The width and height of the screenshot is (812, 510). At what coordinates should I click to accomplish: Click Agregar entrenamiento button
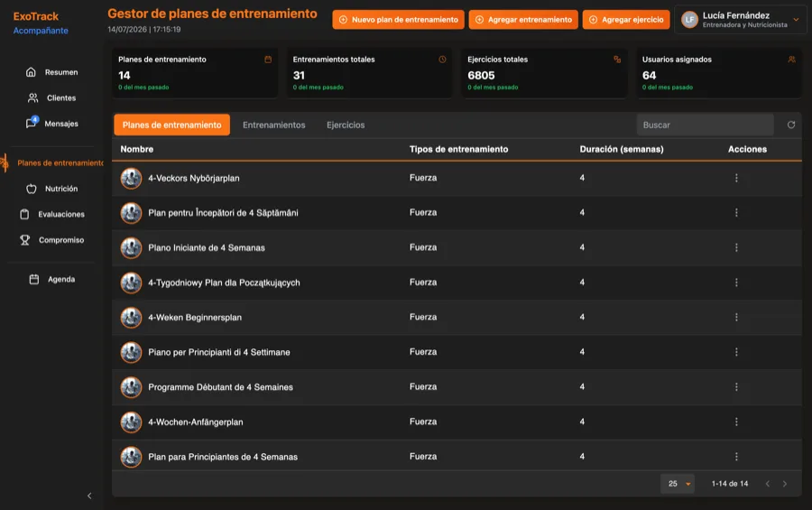click(523, 20)
